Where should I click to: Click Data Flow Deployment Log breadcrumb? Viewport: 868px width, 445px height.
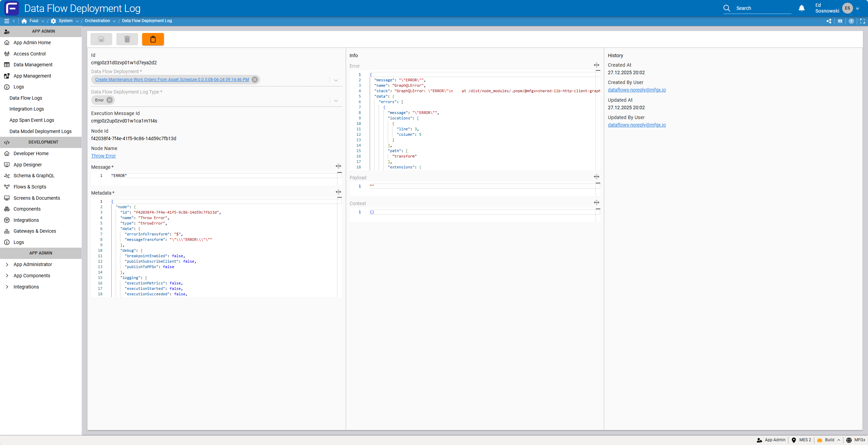(147, 21)
